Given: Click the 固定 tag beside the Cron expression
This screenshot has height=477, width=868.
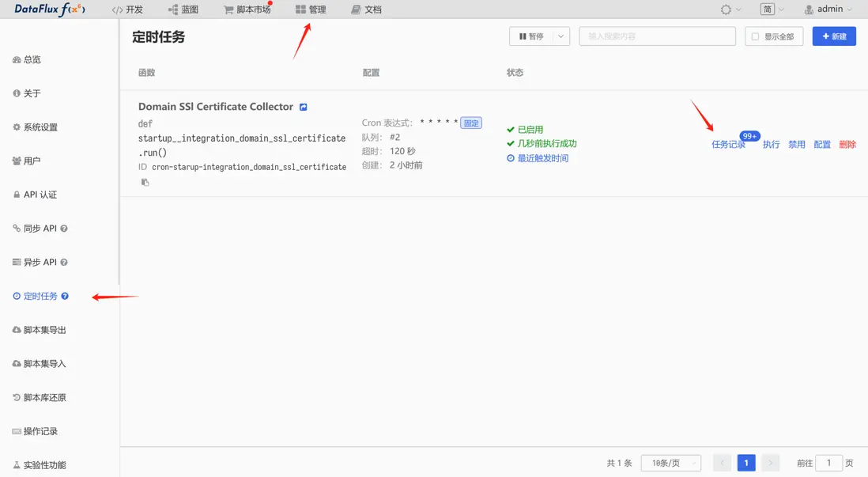Looking at the screenshot, I should click(x=471, y=123).
